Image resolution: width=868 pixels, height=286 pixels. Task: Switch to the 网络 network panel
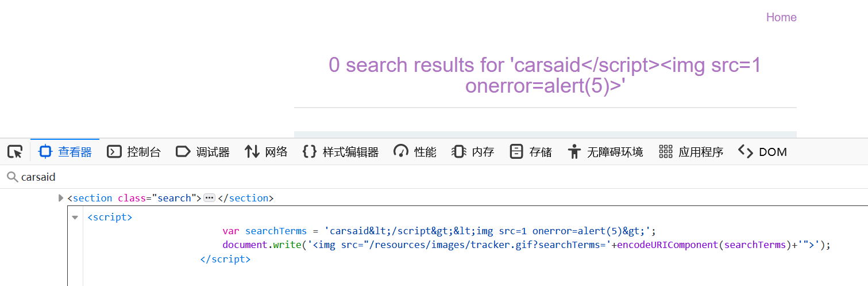[266, 152]
